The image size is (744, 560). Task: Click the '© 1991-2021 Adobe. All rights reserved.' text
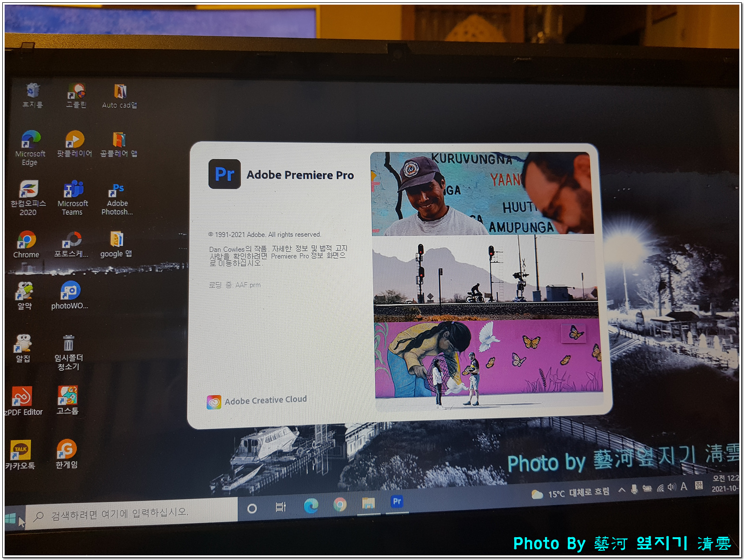coord(265,234)
